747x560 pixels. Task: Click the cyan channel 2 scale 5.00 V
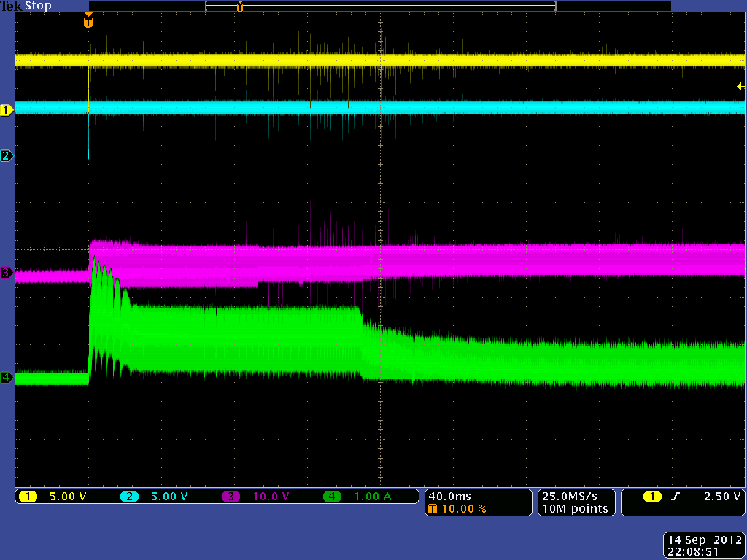pos(169,497)
